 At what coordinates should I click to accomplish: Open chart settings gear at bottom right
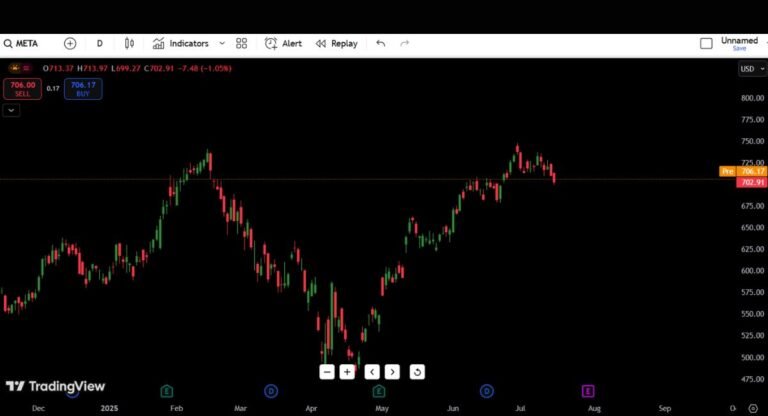[x=753, y=408]
